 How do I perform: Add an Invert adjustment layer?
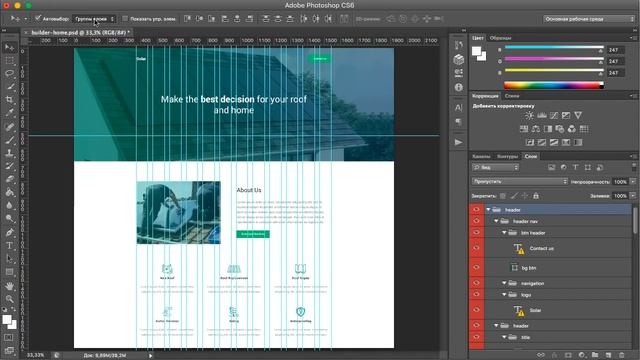530,142
